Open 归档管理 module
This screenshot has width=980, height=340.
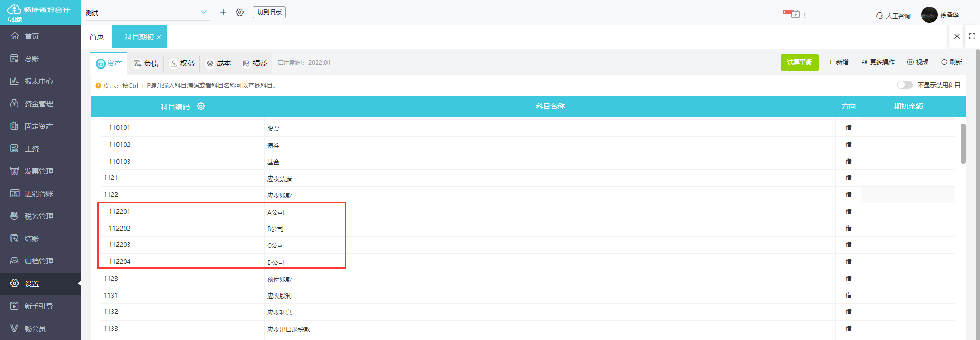pos(40,261)
